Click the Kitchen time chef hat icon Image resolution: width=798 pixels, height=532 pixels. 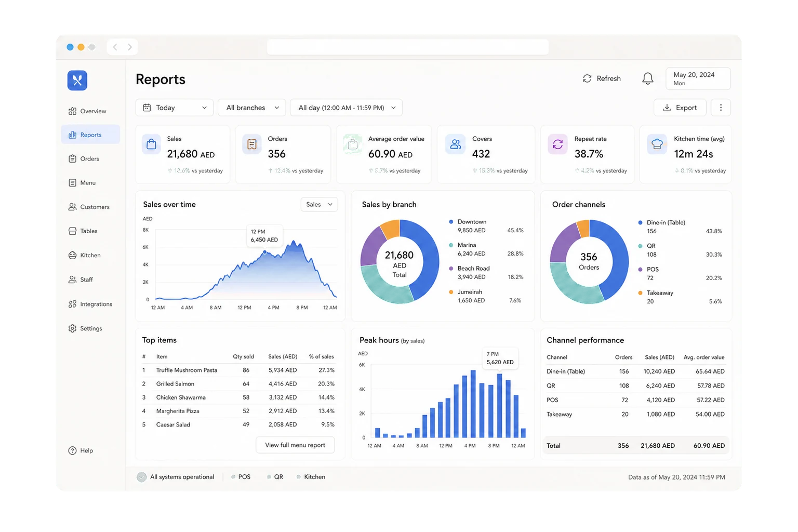[x=657, y=144]
